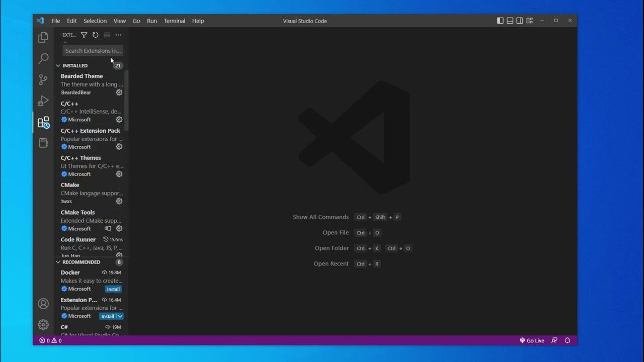The width and height of the screenshot is (644, 362).
Task: Open the Source Control view
Action: click(43, 79)
